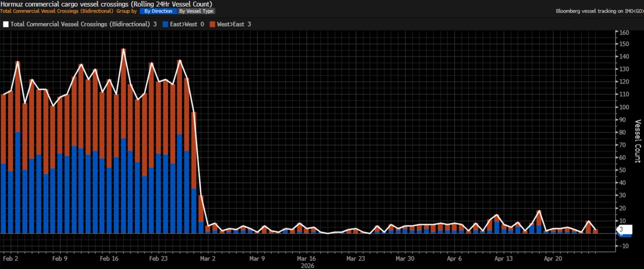Click the 100 value on the y-axis
Viewport: 644px width, 269px height.
pos(625,108)
